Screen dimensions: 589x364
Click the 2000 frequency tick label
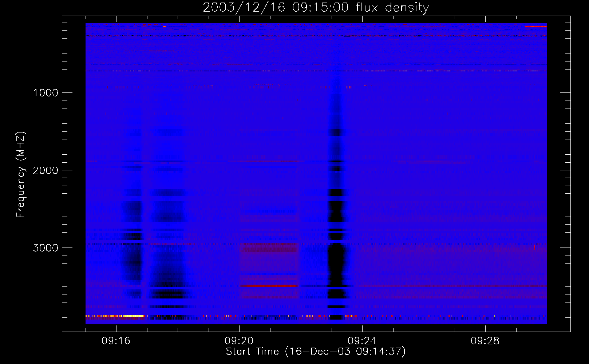(46, 170)
